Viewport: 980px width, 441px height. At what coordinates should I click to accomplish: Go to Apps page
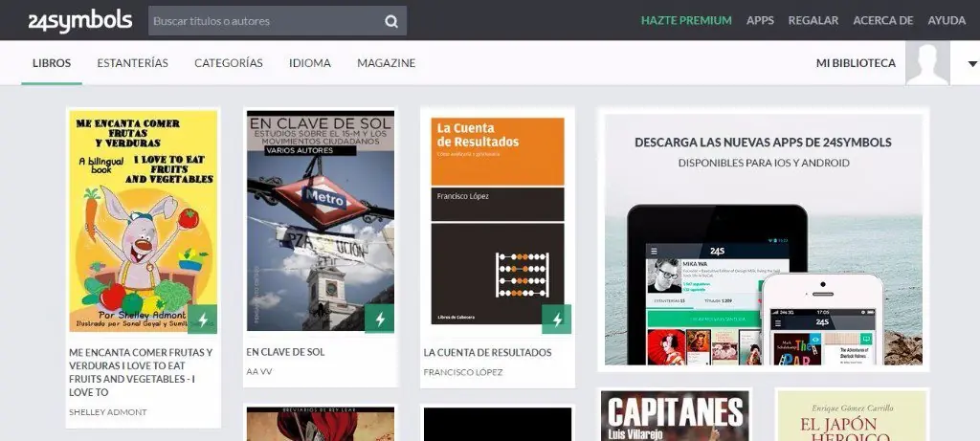coord(760,21)
